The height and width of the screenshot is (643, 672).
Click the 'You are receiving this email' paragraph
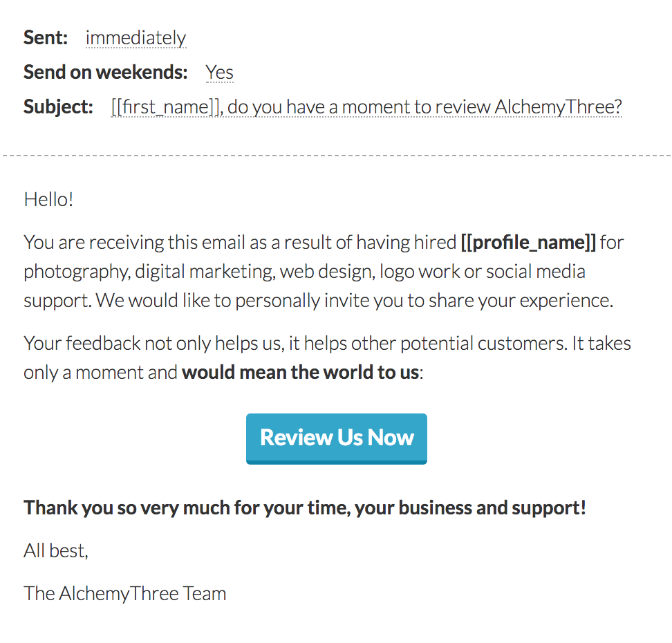coord(324,271)
